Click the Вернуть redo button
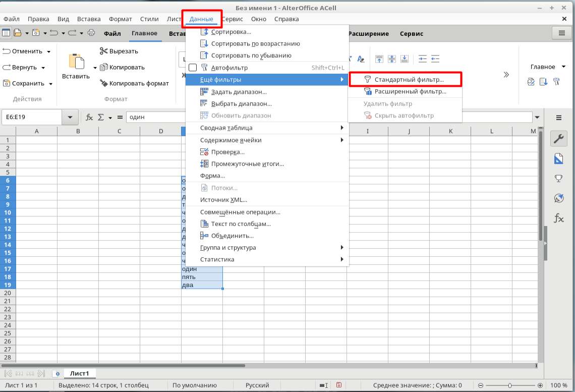This screenshot has height=392, width=575. click(x=20, y=68)
